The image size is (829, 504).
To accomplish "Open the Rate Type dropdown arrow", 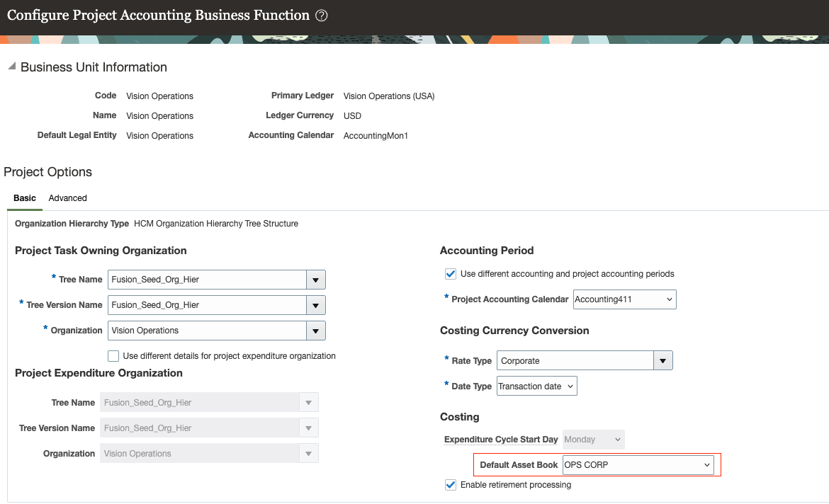I will (662, 360).
